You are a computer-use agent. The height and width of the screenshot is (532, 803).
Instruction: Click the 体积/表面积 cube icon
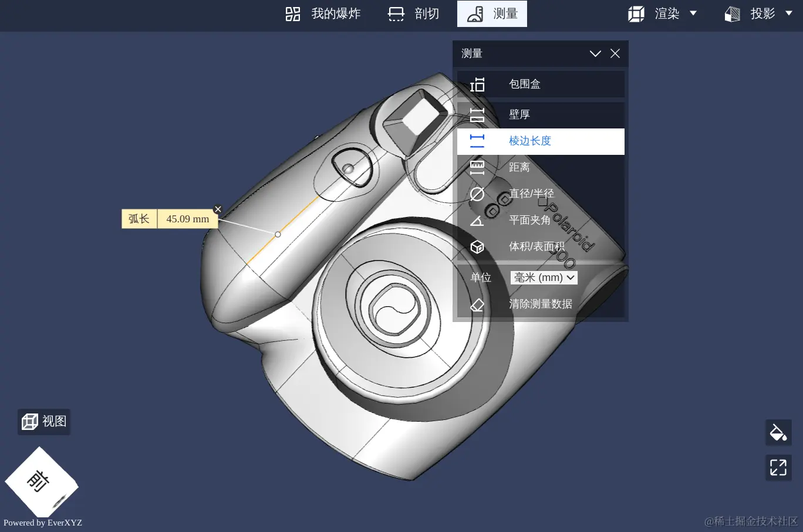(x=477, y=247)
